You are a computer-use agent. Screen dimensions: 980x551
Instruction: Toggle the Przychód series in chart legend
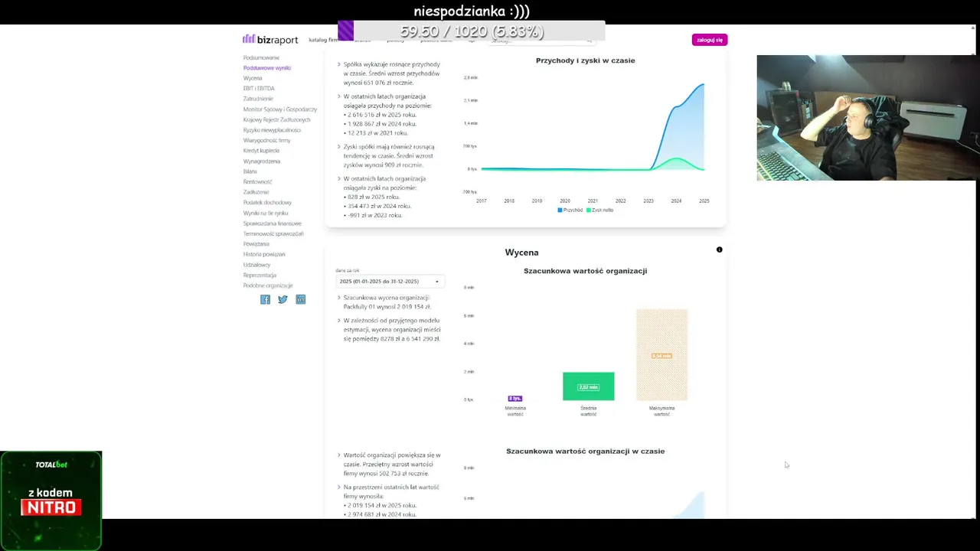570,210
